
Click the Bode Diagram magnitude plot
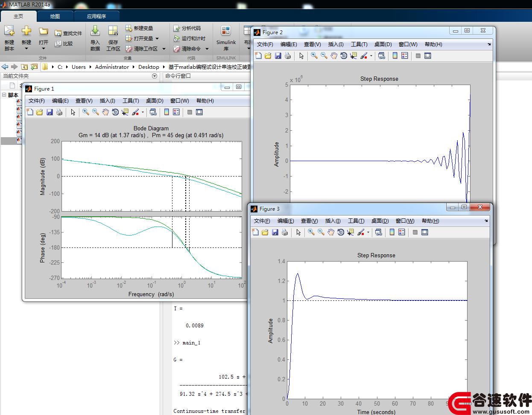coord(152,176)
